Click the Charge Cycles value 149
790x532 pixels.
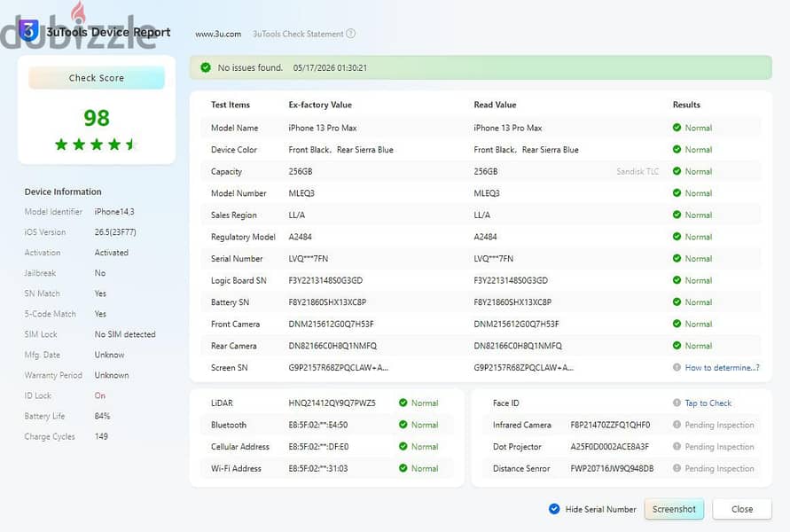[101, 436]
